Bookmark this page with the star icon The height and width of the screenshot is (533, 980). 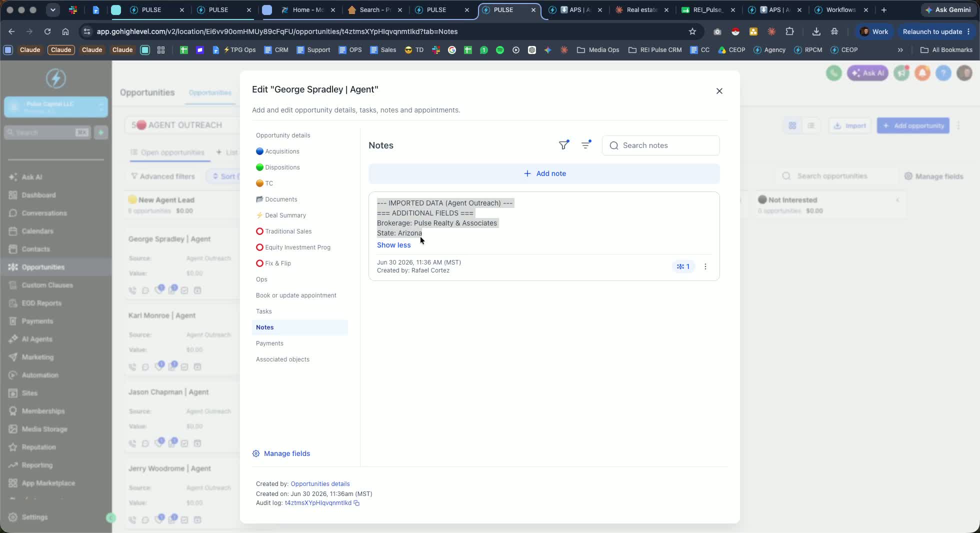coord(692,31)
